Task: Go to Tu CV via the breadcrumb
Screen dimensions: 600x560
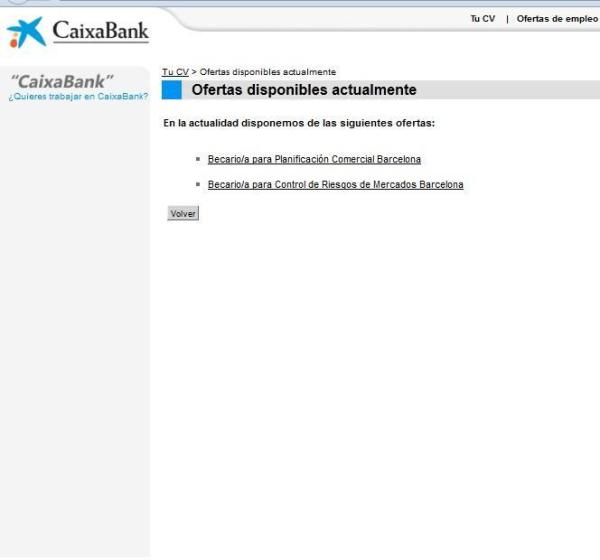Action: [175, 72]
